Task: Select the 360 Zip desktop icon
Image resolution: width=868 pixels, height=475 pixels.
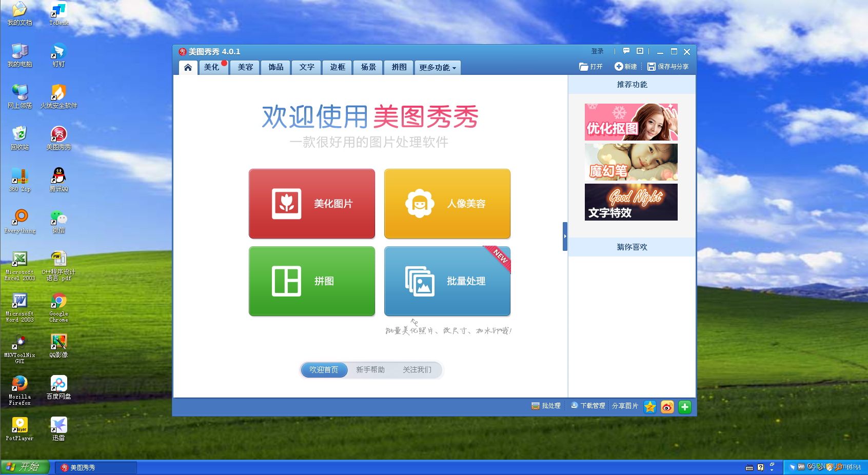Action: click(x=19, y=180)
